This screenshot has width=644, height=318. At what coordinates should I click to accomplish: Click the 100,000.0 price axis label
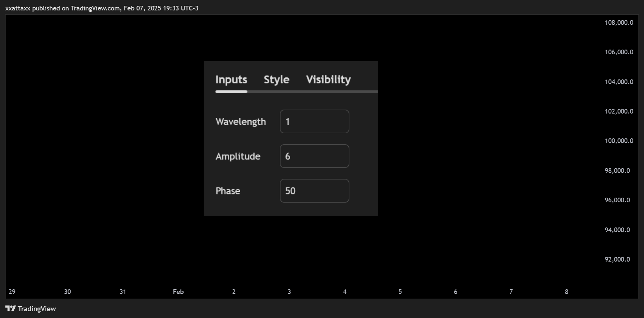619,141
